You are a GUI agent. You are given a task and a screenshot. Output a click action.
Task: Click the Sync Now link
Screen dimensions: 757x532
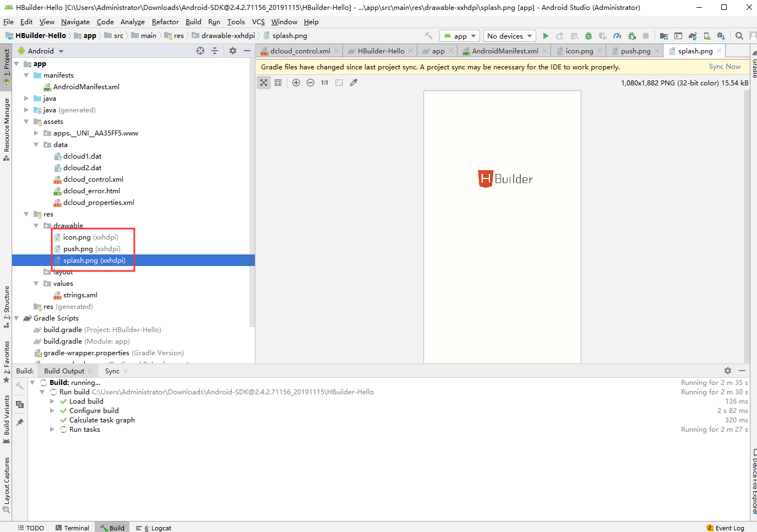click(x=725, y=67)
